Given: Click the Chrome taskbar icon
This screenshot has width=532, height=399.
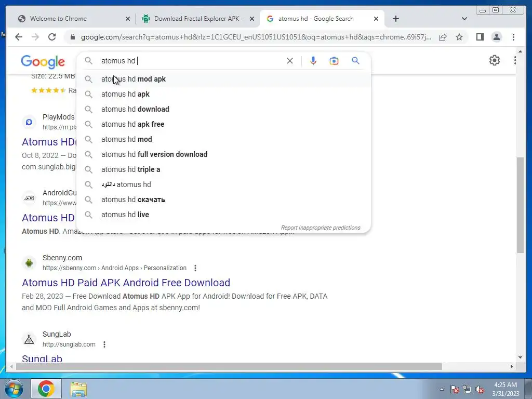Looking at the screenshot, I should pos(46,389).
